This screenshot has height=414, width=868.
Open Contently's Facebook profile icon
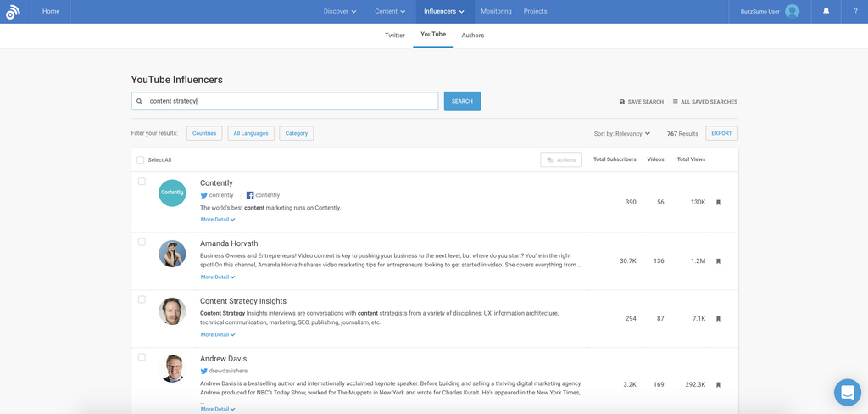click(250, 195)
